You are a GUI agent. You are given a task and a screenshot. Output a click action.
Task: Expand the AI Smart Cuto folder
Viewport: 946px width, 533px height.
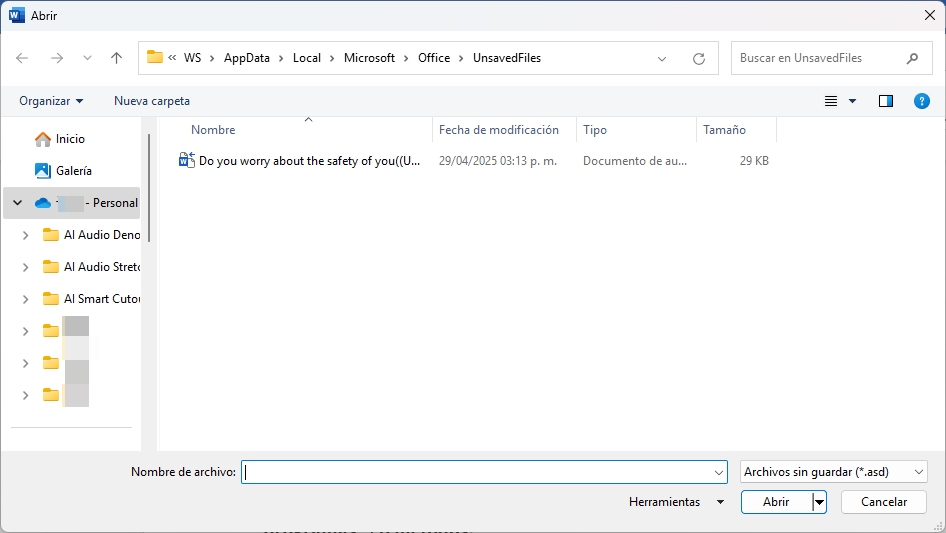click(25, 299)
